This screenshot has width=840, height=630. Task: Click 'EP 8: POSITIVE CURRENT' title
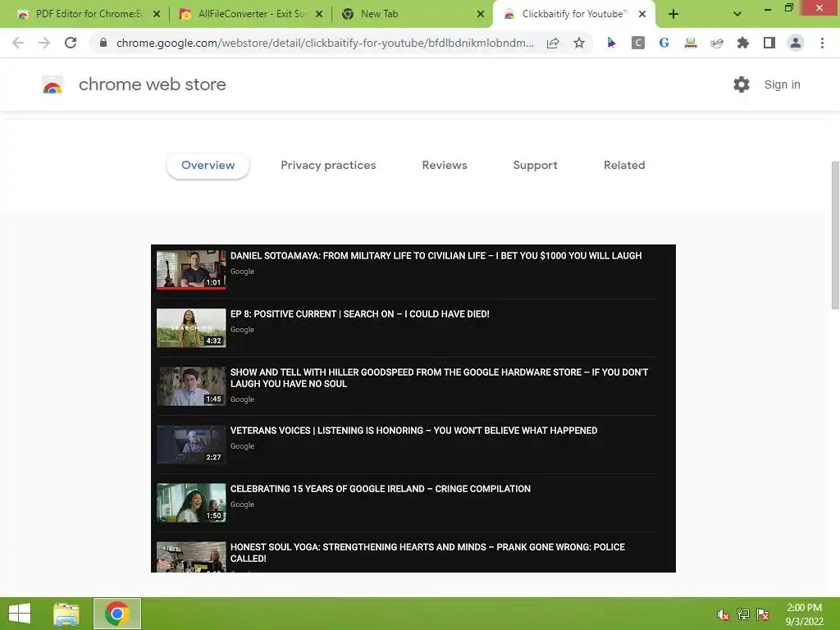[x=359, y=314]
